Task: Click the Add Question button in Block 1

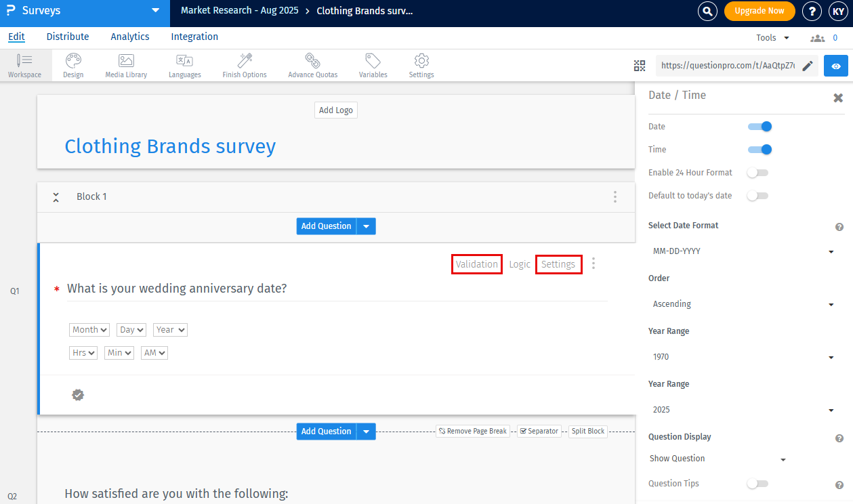Action: (x=326, y=226)
